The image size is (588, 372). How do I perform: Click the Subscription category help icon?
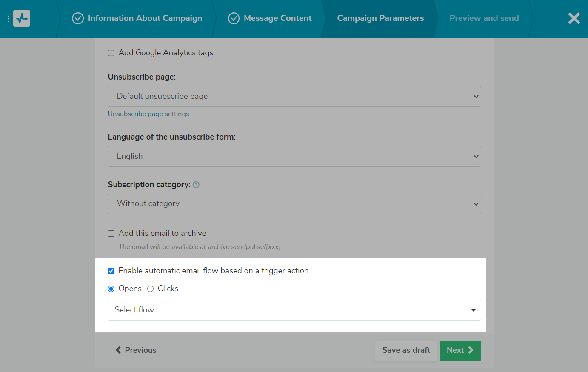(x=196, y=185)
